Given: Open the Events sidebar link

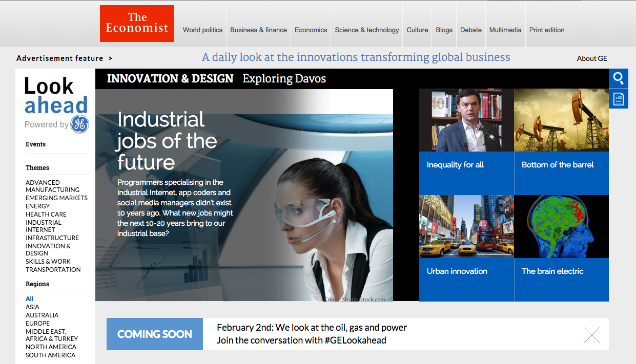Looking at the screenshot, I should pos(35,144).
